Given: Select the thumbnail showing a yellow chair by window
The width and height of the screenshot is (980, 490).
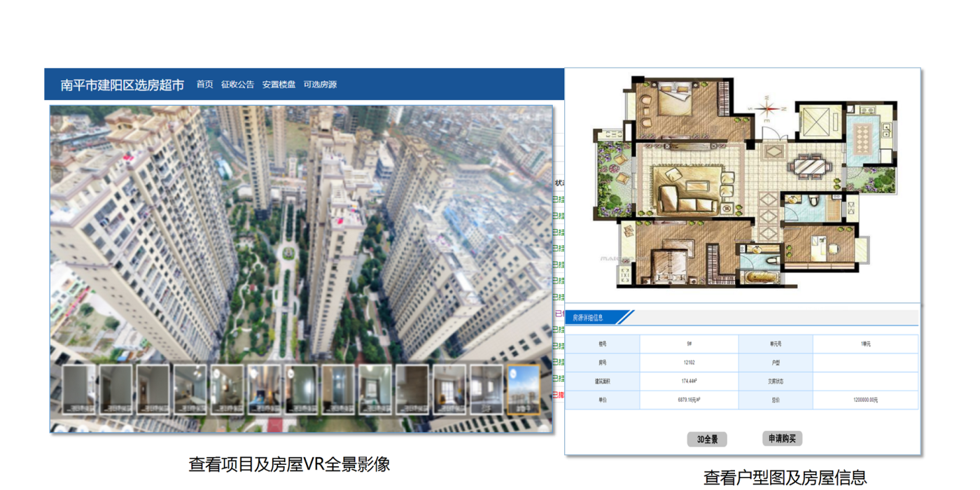Looking at the screenshot, I should pos(449,390).
